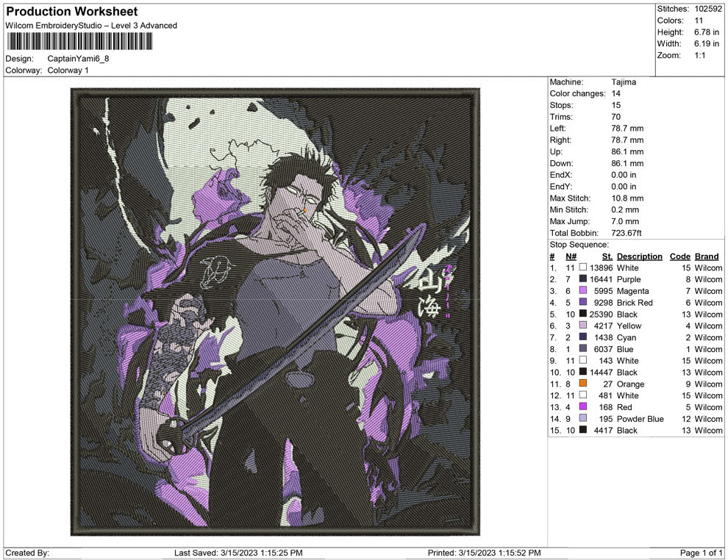Image resolution: width=728 pixels, height=560 pixels.
Task: Click the Max Jump value '7.0 mm'
Action: (x=625, y=221)
